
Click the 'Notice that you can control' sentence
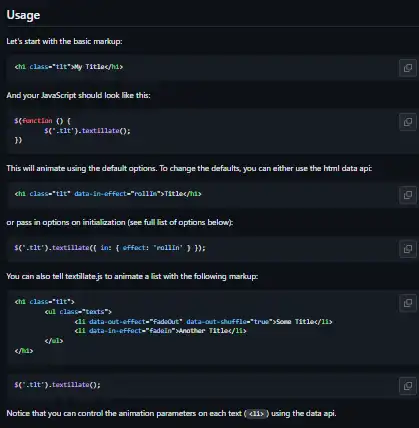[x=171, y=413]
